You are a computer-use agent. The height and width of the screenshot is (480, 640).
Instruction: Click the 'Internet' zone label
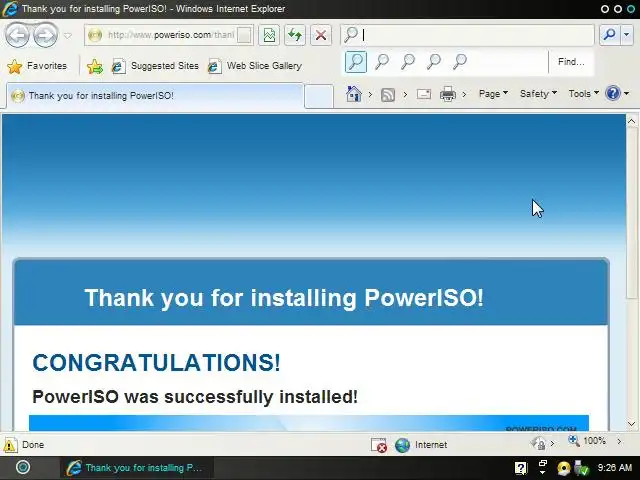click(431, 444)
